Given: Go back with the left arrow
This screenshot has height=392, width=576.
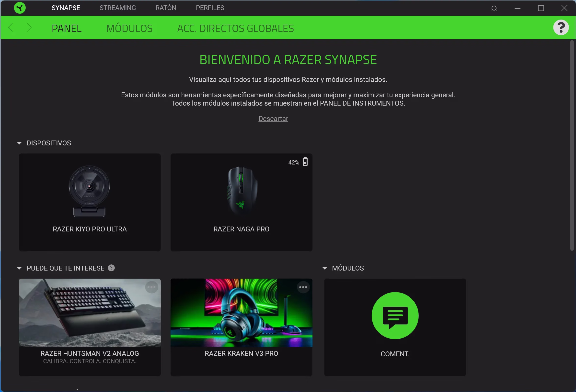Looking at the screenshot, I should pyautogui.click(x=11, y=27).
